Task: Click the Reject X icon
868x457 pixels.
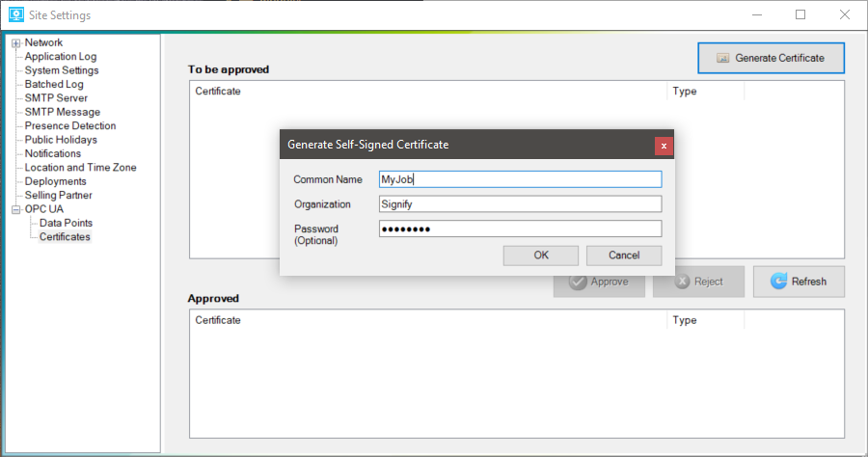Action: pos(682,282)
